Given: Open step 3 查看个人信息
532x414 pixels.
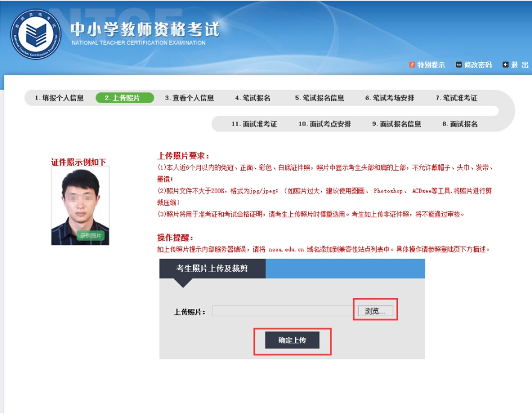Looking at the screenshot, I should [x=189, y=98].
